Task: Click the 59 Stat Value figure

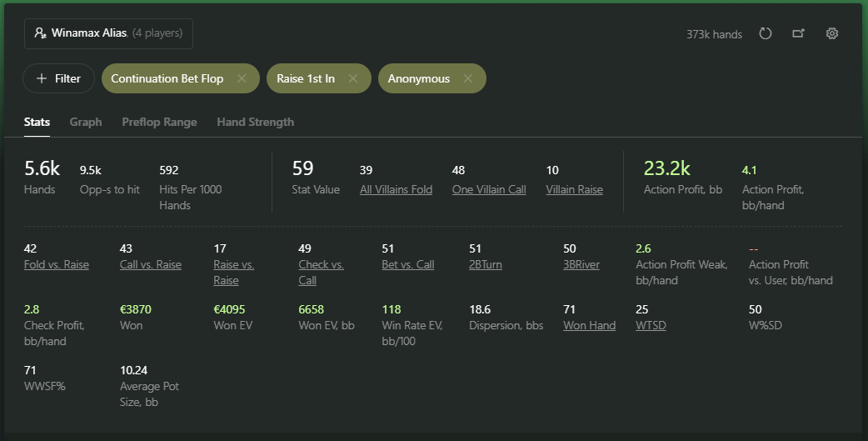Action: point(303,168)
